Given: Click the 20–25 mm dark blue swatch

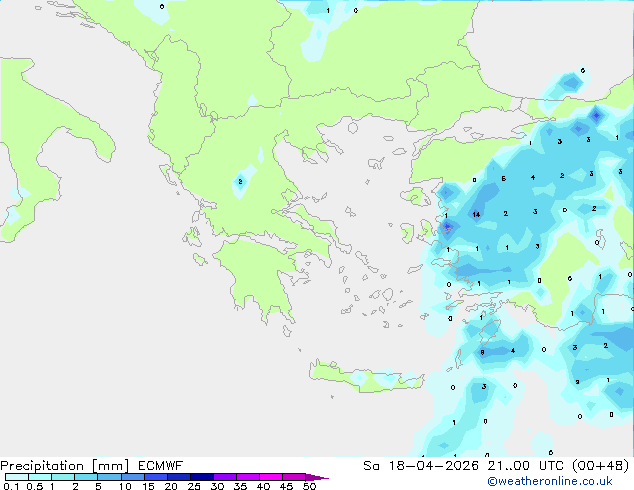Looking at the screenshot, I should (179, 477).
